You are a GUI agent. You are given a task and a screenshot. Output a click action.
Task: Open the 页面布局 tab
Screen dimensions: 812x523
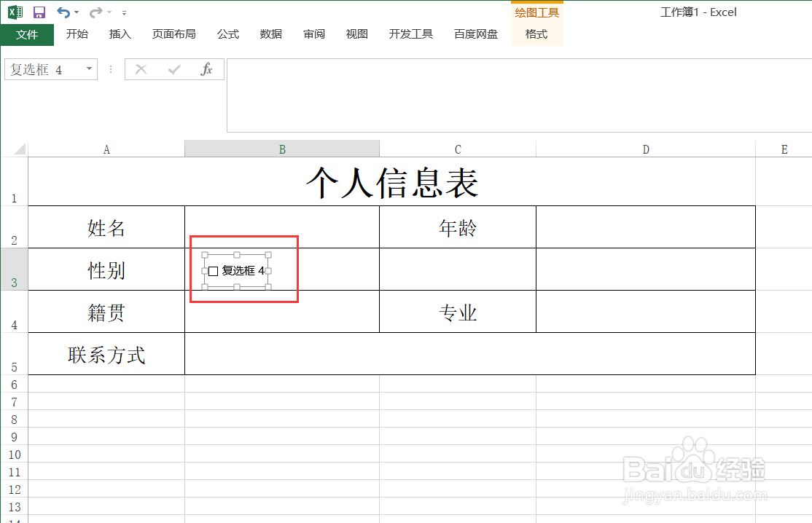(x=174, y=34)
